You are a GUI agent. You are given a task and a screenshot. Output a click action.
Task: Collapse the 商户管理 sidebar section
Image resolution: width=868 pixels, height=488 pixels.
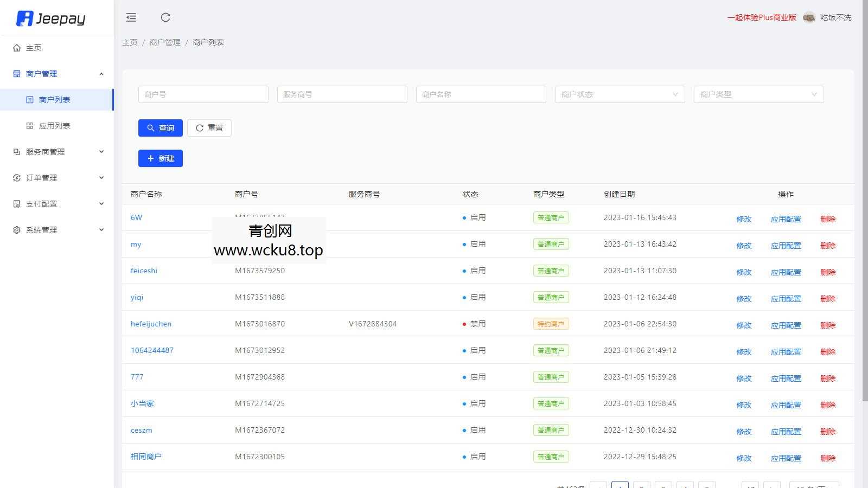[x=101, y=74]
